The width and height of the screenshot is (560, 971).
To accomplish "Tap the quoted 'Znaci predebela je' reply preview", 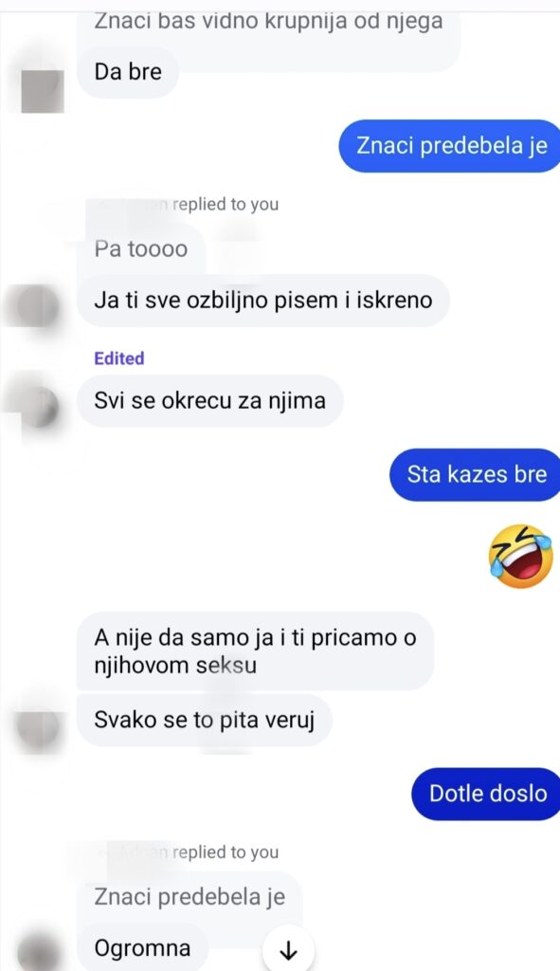I will 190,897.
